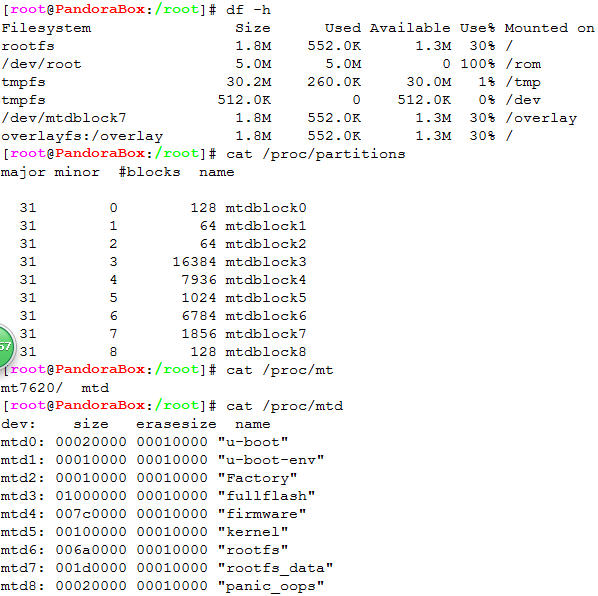Click the '30.2M' size value

click(x=249, y=82)
